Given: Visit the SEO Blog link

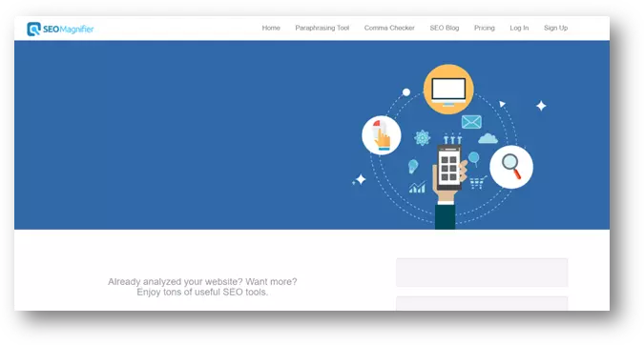Looking at the screenshot, I should (x=445, y=28).
